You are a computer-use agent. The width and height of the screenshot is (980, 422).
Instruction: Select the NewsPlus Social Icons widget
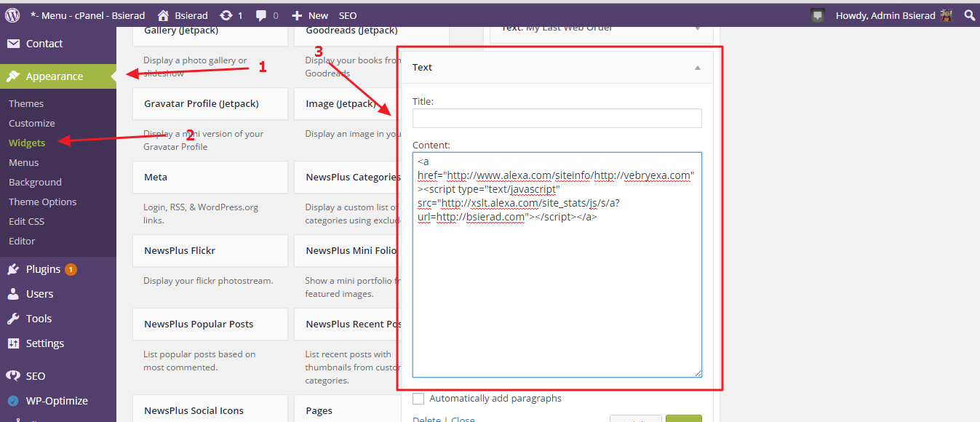[x=211, y=409]
